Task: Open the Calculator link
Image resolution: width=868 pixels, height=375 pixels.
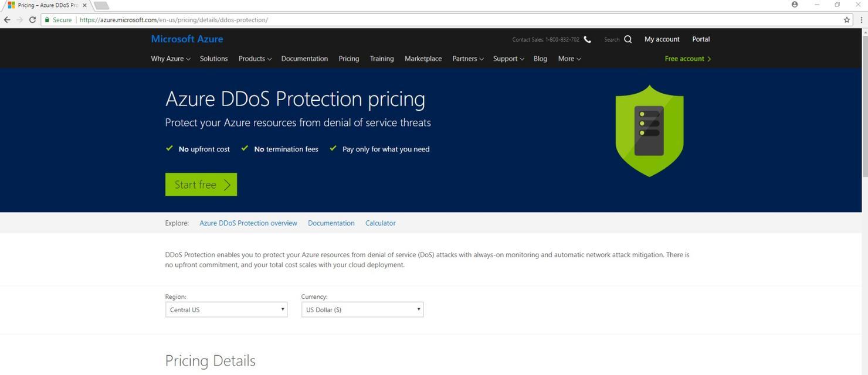Action: [x=380, y=223]
